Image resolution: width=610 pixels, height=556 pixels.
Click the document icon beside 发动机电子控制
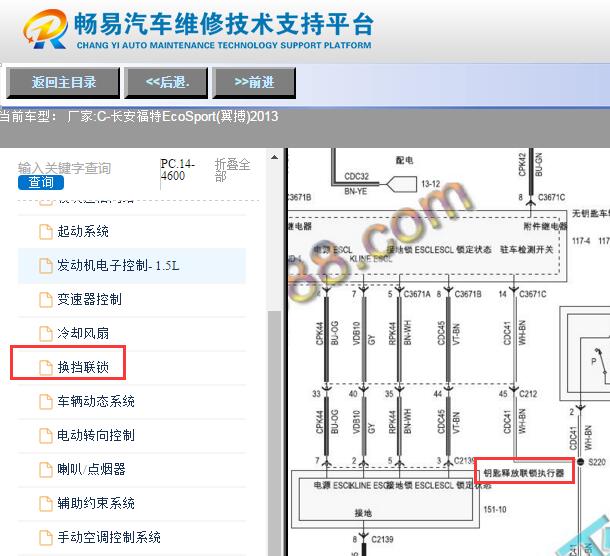tap(46, 266)
